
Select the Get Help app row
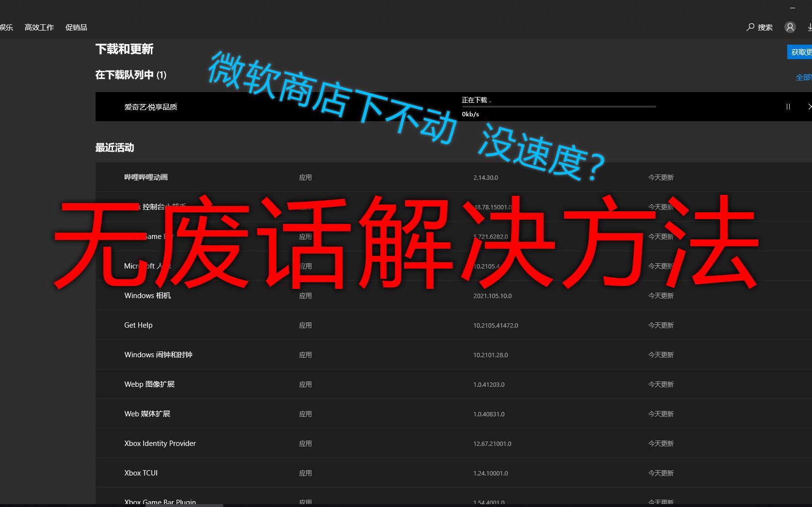tap(138, 325)
